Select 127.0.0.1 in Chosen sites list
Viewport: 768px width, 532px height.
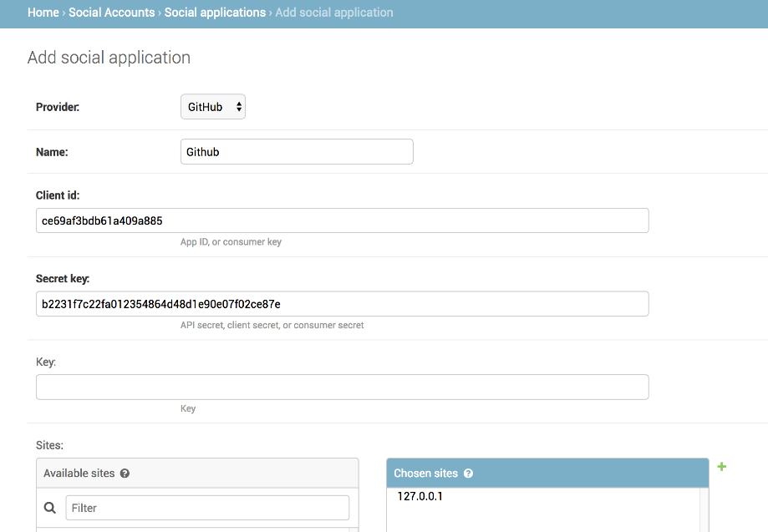coord(420,496)
